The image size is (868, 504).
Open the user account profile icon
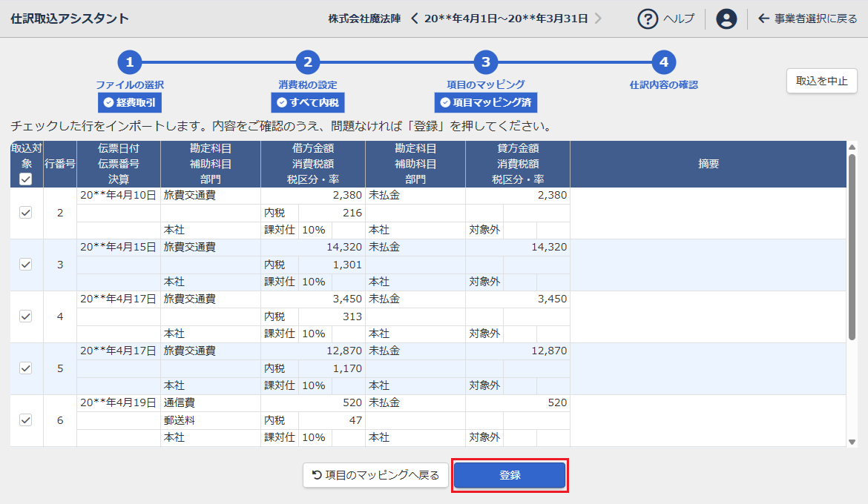tap(726, 19)
